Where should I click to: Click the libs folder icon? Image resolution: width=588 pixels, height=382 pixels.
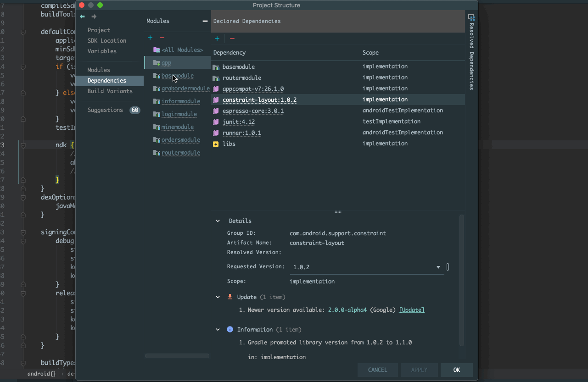pyautogui.click(x=216, y=144)
